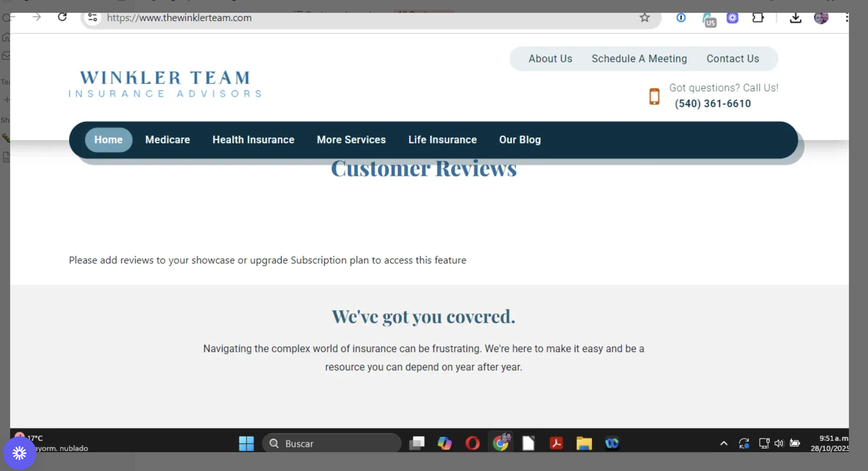Click the orange phone icon
Image resolution: width=868 pixels, height=471 pixels.
[654, 96]
